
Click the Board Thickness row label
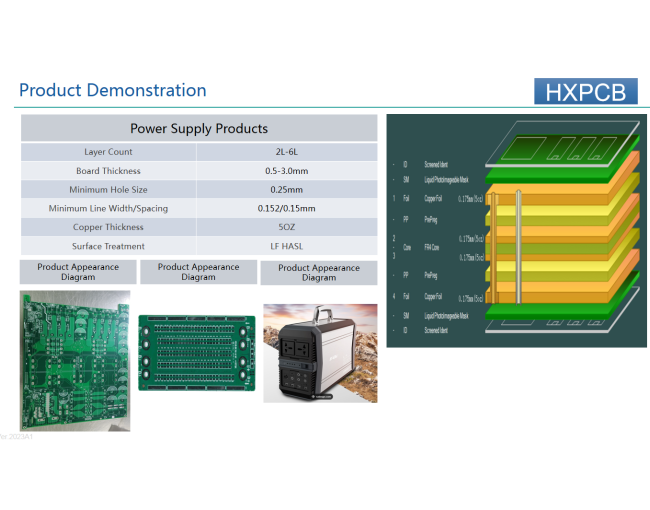click(x=108, y=171)
